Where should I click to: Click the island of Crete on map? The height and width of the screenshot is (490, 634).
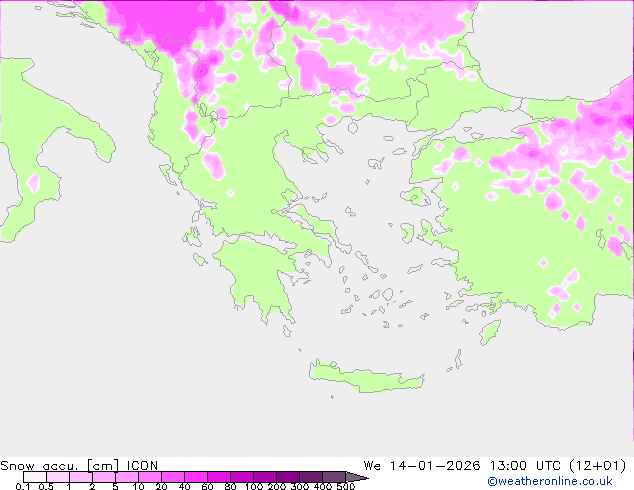(366, 378)
